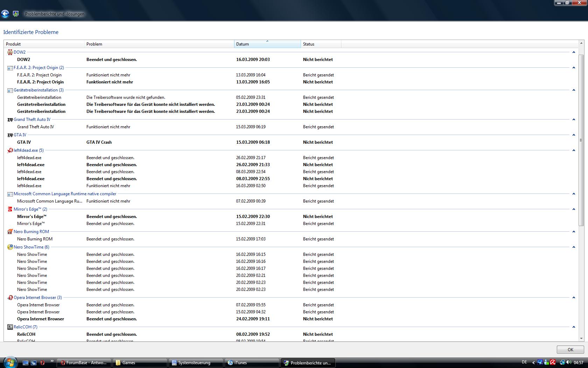The width and height of the screenshot is (588, 368).
Task: Click the GTA IV group icon
Action: [x=10, y=135]
